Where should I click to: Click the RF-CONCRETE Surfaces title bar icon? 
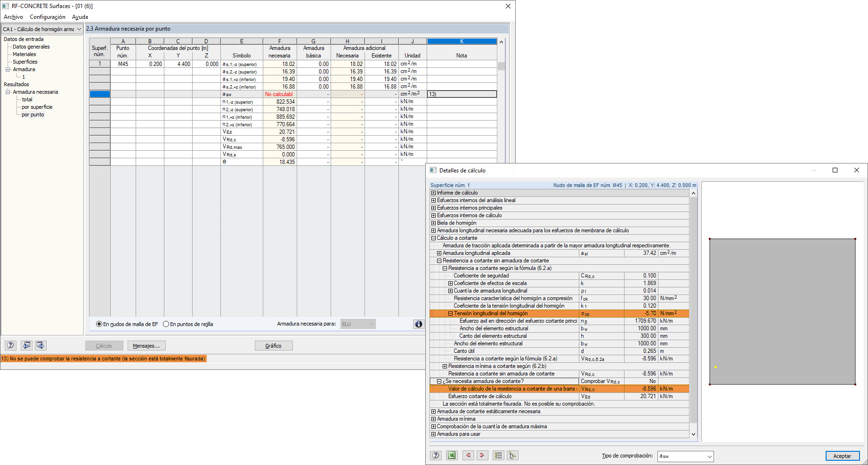6,6
